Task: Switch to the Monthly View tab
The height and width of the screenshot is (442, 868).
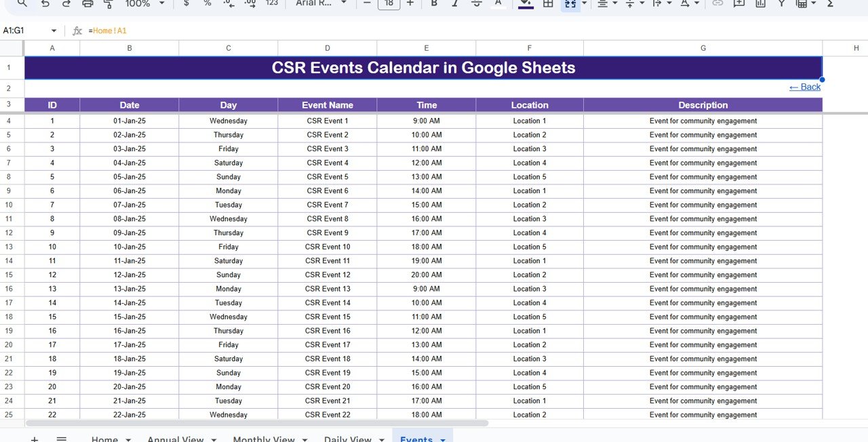Action: click(x=264, y=439)
